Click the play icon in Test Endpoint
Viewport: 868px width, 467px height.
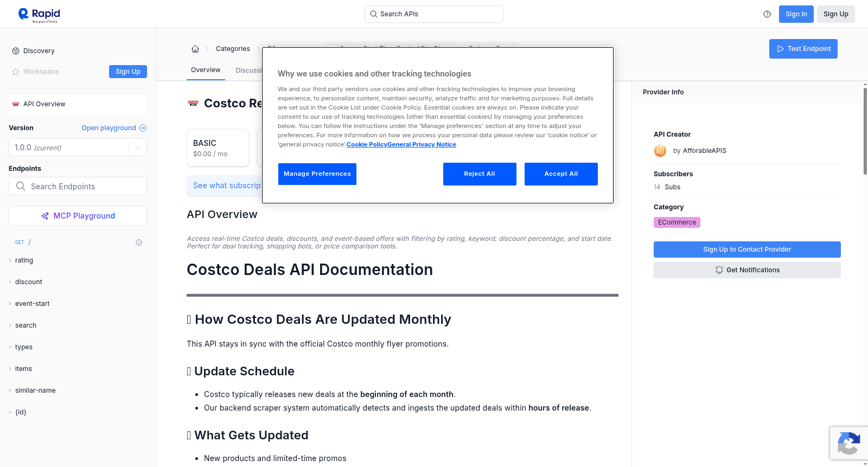click(781, 49)
